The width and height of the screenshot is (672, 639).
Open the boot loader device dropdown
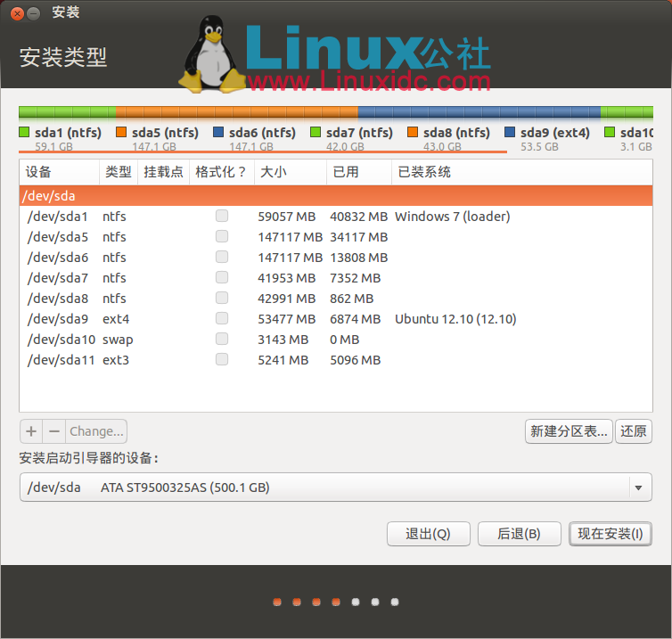pos(336,487)
